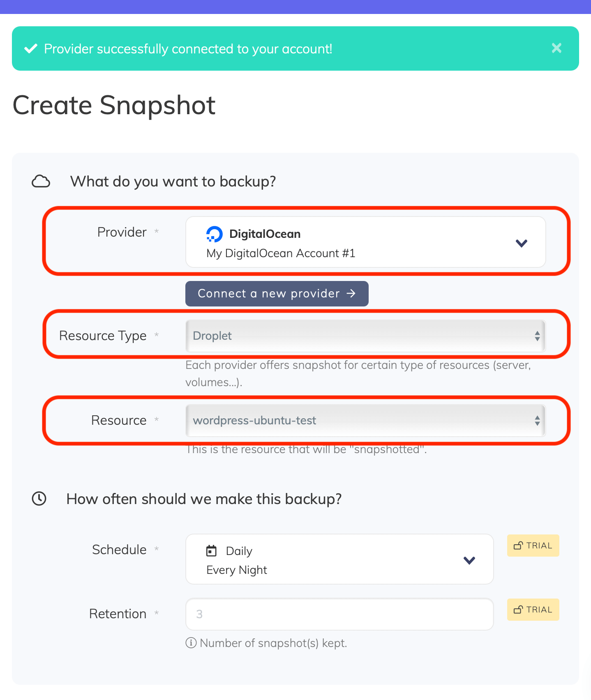Open the Resource selector showing wordpress-ubuntu-test
The width and height of the screenshot is (591, 700).
point(365,421)
